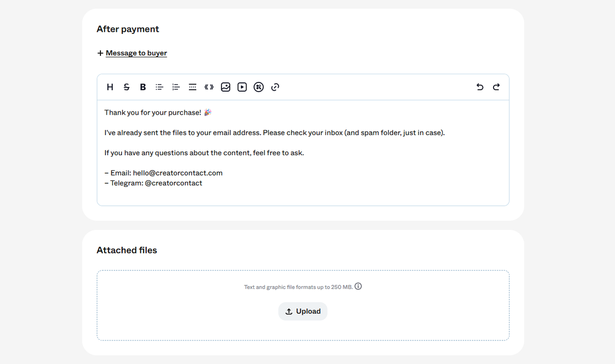Insert a horizontal divider line

tap(192, 87)
